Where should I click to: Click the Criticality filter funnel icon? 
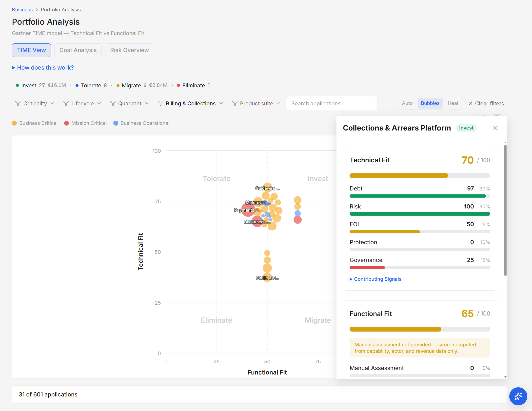pos(18,103)
